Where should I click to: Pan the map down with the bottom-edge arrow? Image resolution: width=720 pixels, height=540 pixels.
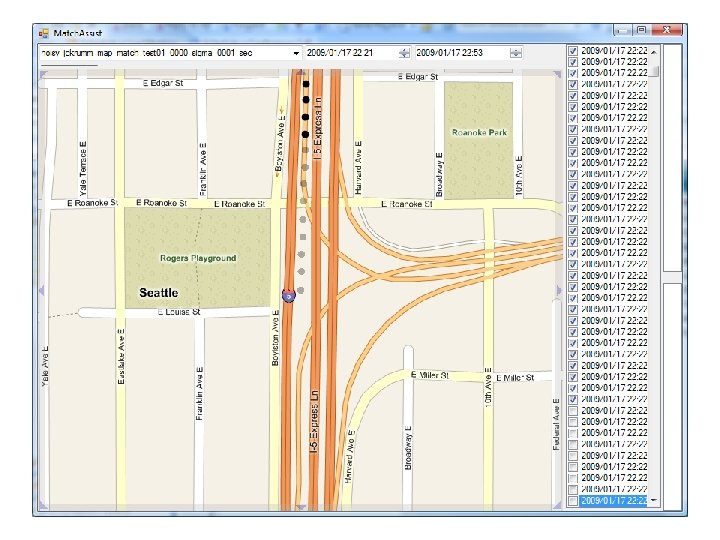click(300, 507)
